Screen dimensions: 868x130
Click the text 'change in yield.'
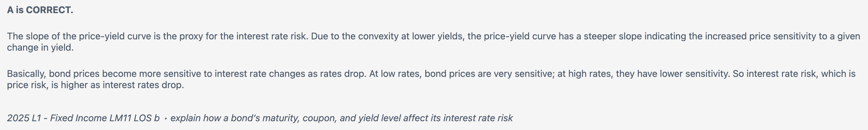(x=40, y=47)
